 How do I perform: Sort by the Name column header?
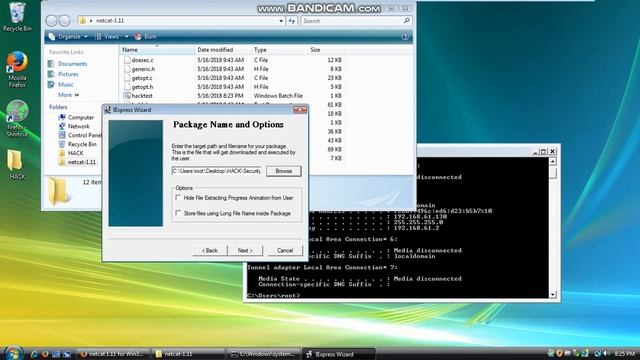click(157, 50)
